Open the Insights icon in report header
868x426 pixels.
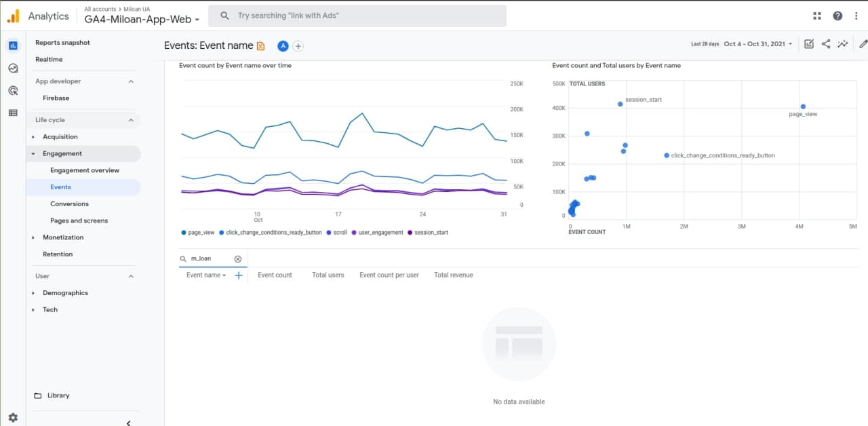(x=843, y=43)
